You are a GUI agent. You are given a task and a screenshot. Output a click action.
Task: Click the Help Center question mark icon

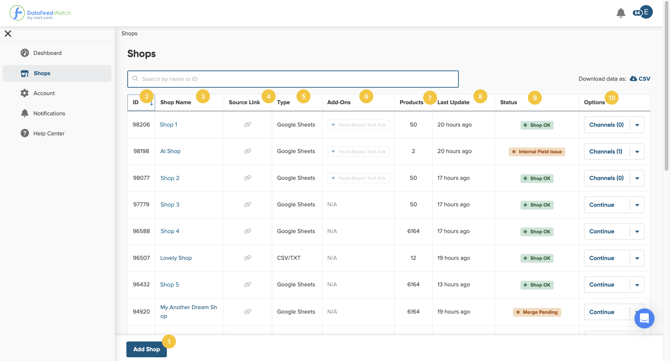[x=25, y=133]
